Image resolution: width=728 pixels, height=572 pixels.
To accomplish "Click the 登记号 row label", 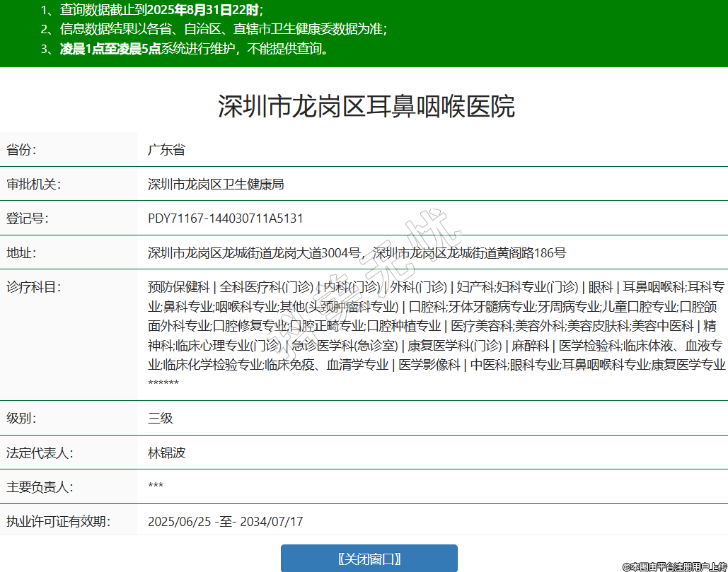I will pos(27,218).
